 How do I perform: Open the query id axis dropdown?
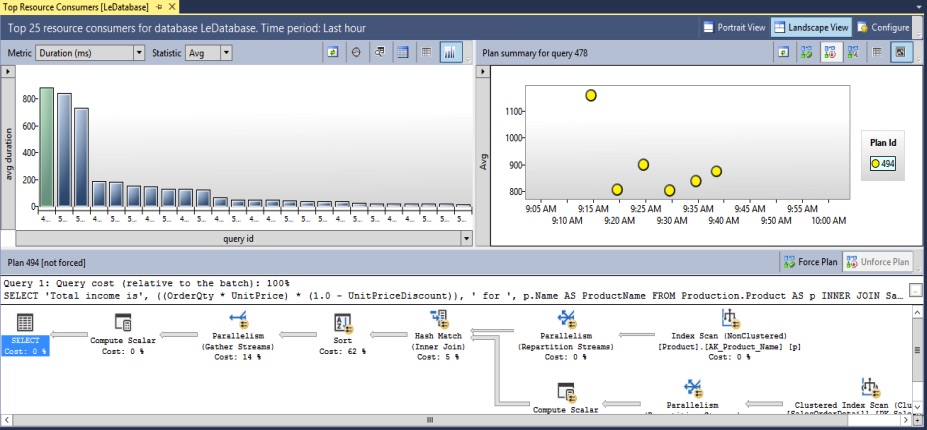coord(466,238)
